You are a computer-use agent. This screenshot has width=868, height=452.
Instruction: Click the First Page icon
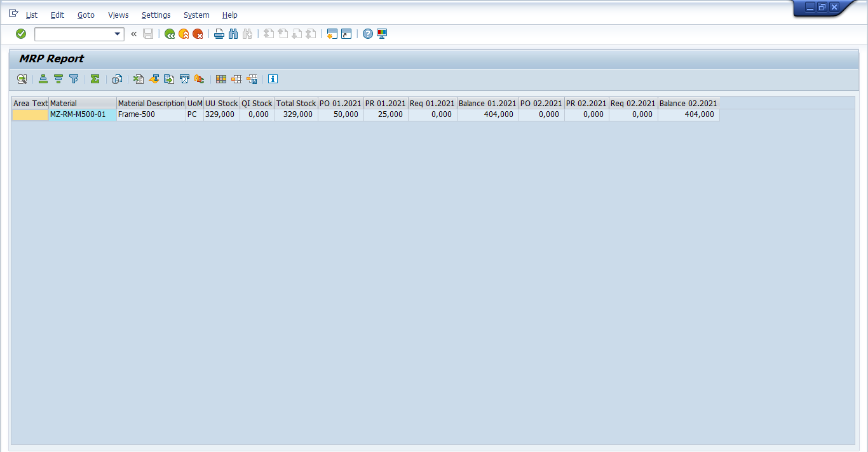point(269,34)
